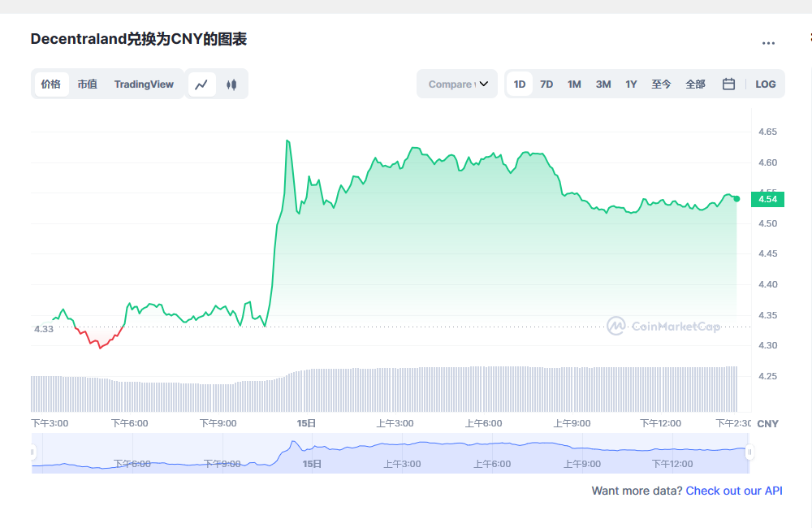This screenshot has height=528, width=812.
Task: Switch to candlestick chart icon
Action: point(231,84)
